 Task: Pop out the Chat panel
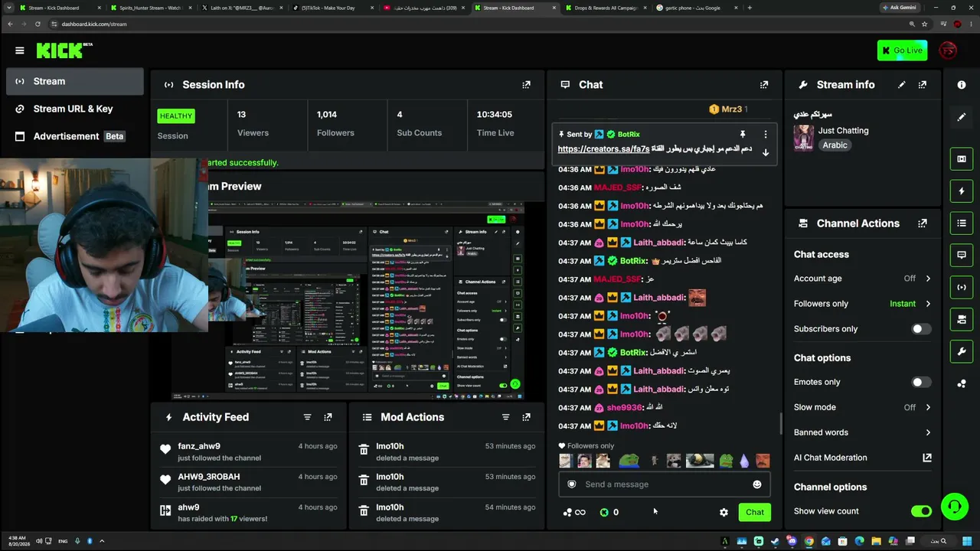(764, 85)
